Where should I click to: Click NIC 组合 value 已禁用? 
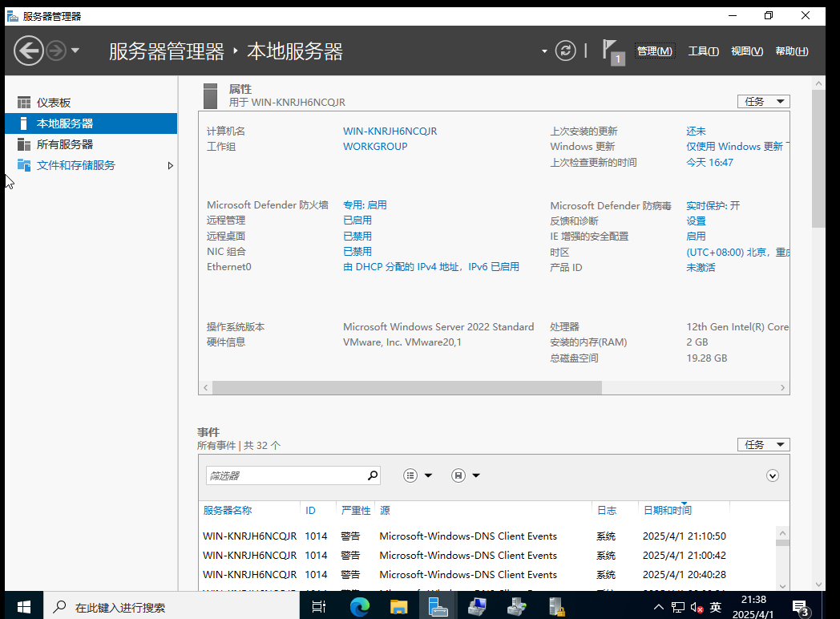[x=357, y=251]
